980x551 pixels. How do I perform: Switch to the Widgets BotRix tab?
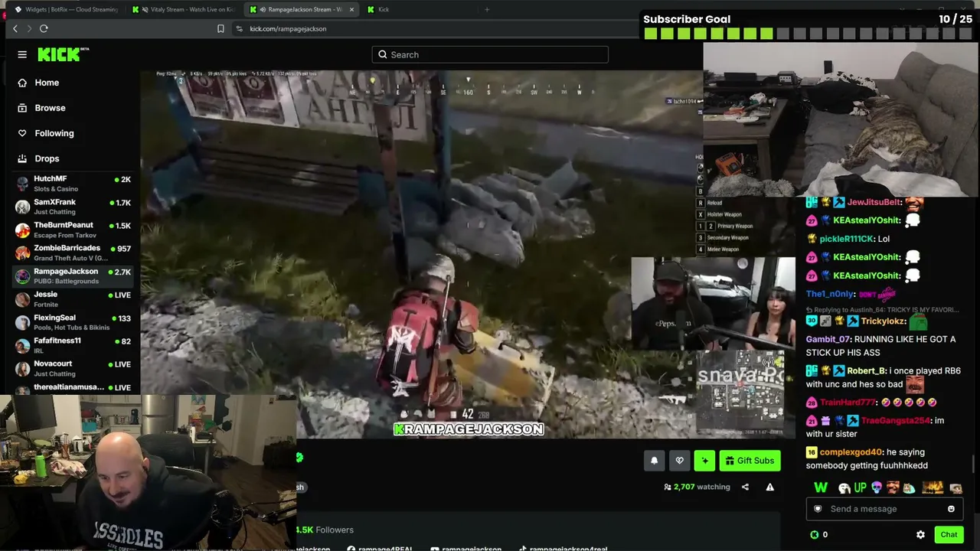tap(66, 9)
